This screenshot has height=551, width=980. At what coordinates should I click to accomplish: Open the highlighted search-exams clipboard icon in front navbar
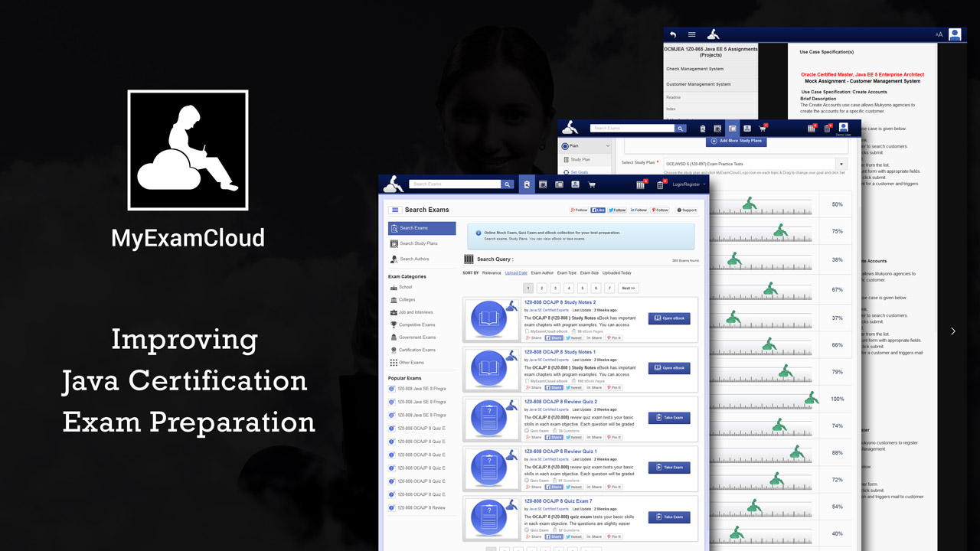pos(527,184)
